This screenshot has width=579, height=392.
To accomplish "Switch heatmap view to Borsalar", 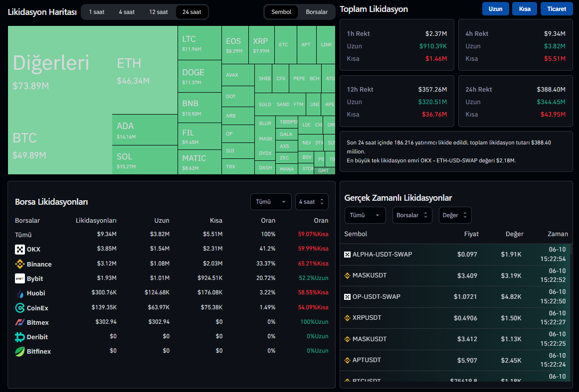I will tap(317, 12).
